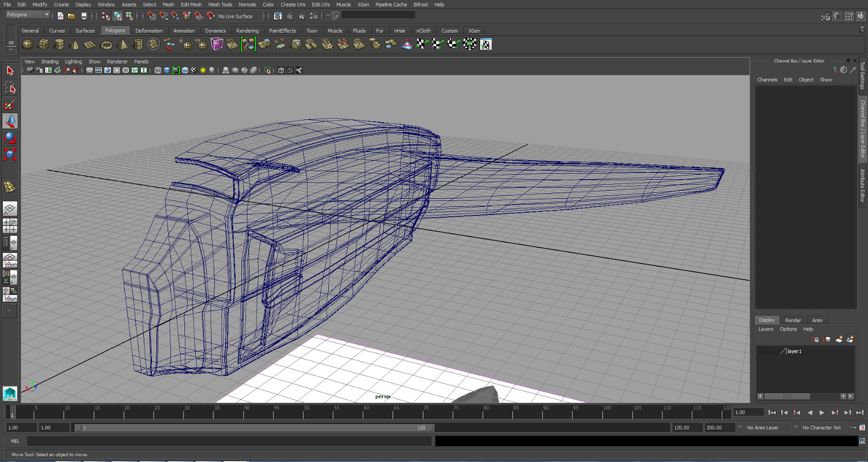
Task: Select the polygon sphere primitive shelf icon
Action: click(x=28, y=45)
